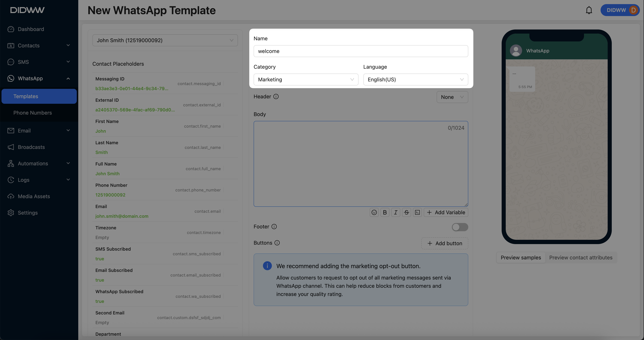Click the Add button control

tap(444, 243)
